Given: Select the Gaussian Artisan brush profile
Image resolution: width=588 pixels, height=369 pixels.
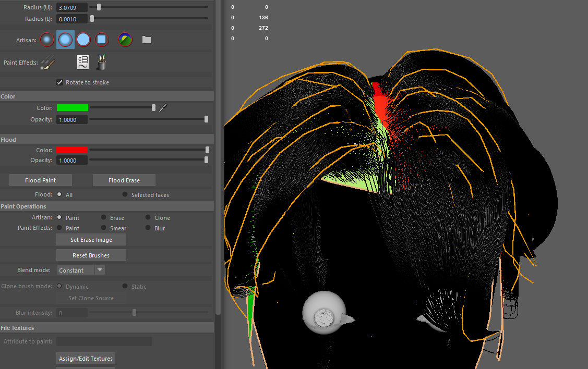Looking at the screenshot, I should click(47, 40).
